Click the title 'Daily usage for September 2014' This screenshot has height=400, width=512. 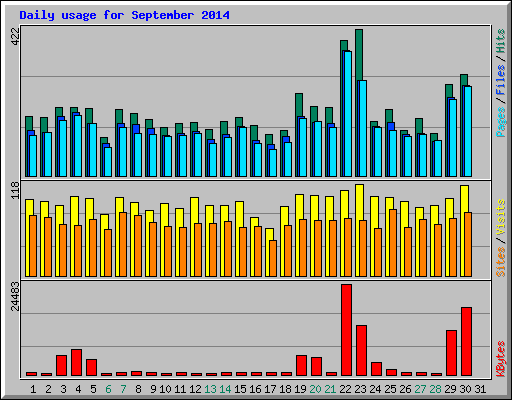pos(124,15)
